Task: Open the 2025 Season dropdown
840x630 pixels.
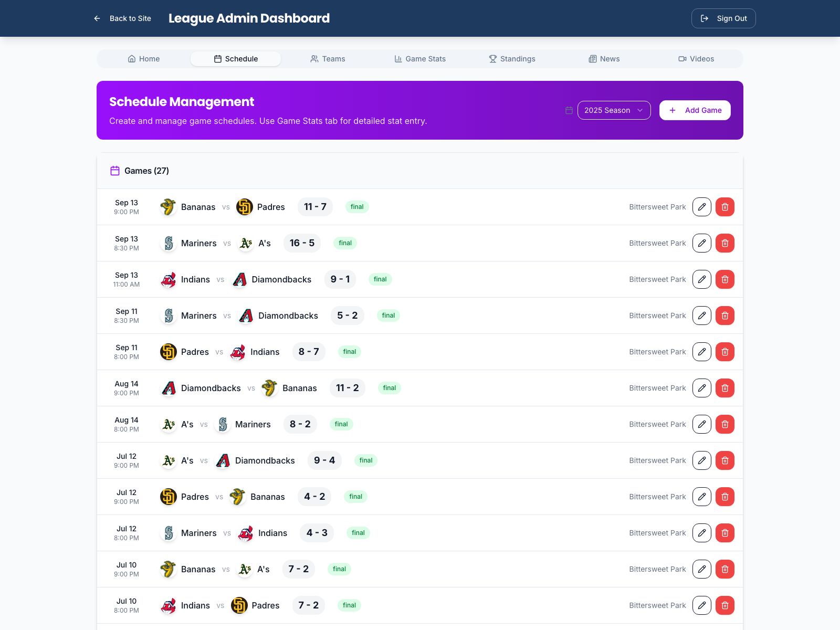Action: pyautogui.click(x=613, y=110)
